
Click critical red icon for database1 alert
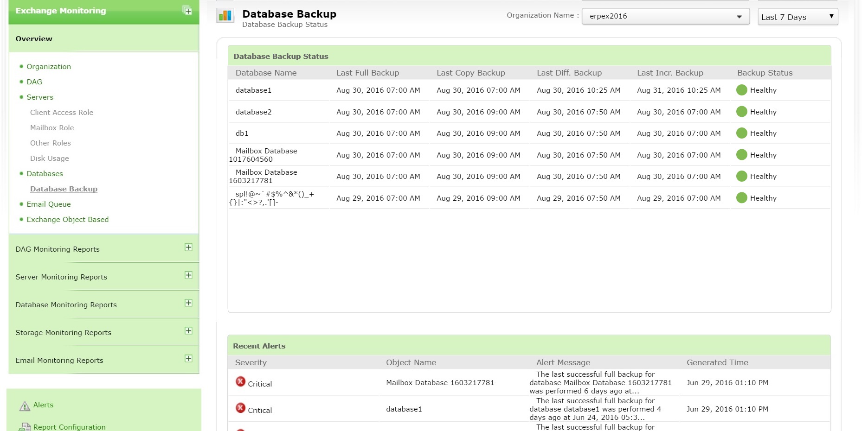tap(240, 408)
